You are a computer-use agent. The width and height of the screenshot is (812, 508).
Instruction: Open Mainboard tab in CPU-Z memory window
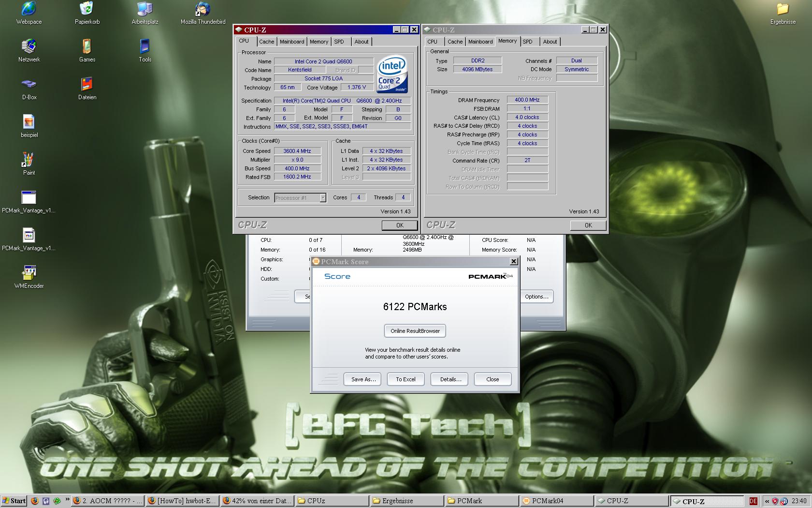pos(480,42)
